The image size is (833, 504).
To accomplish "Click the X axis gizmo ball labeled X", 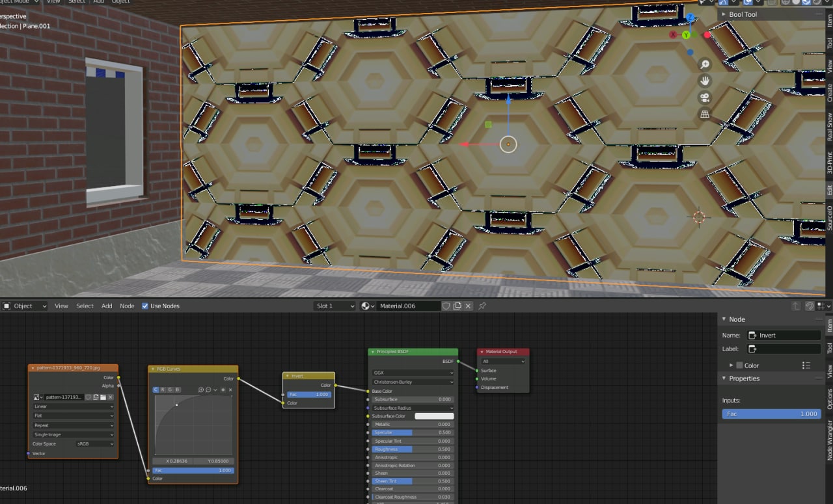I will click(x=673, y=34).
